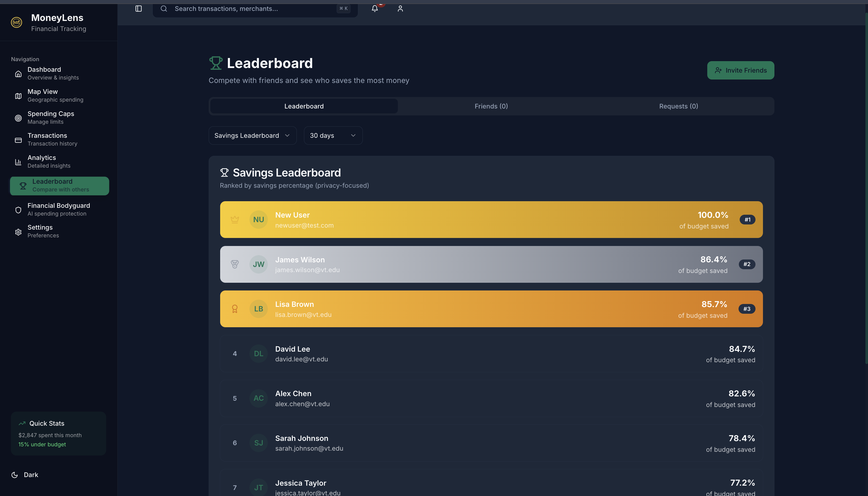
Task: Open Settings preferences page
Action: click(40, 231)
